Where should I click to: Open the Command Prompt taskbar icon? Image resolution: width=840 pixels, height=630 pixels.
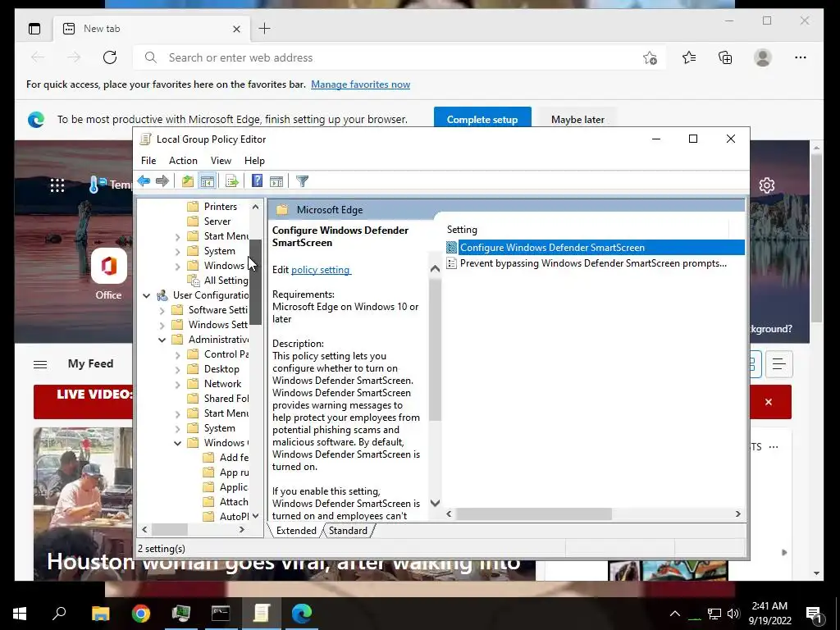(221, 613)
